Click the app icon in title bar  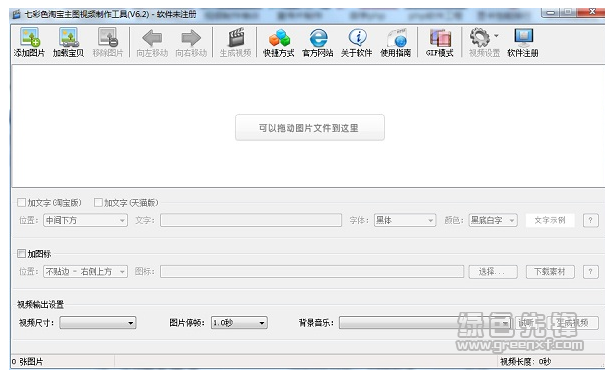click(16, 15)
